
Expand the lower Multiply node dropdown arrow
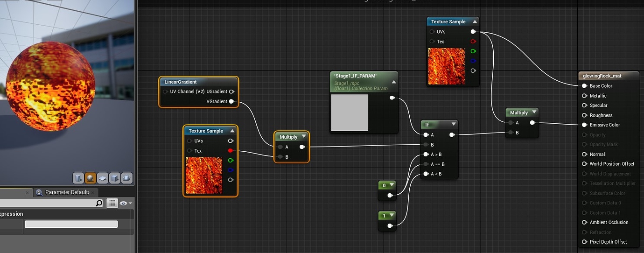304,137
